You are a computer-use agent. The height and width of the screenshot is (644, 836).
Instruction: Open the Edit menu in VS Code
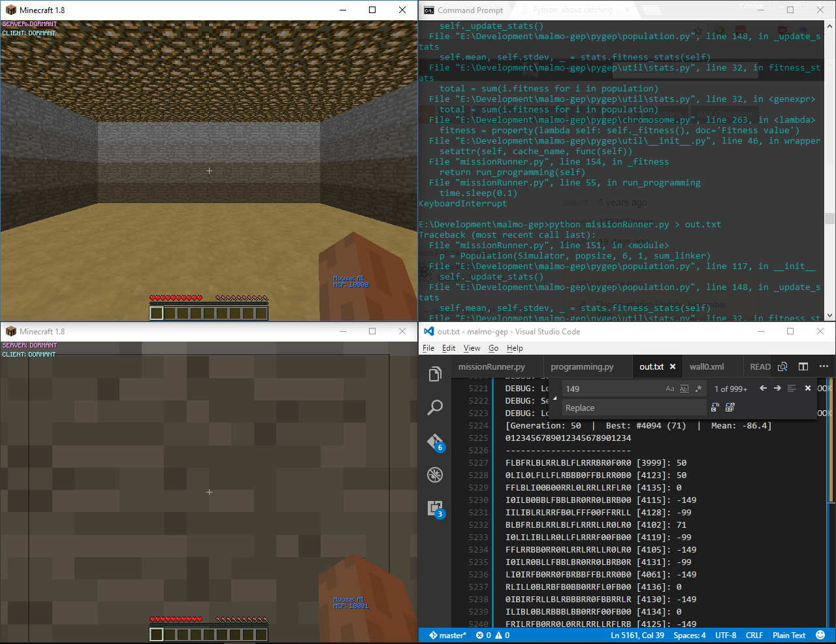tap(449, 348)
